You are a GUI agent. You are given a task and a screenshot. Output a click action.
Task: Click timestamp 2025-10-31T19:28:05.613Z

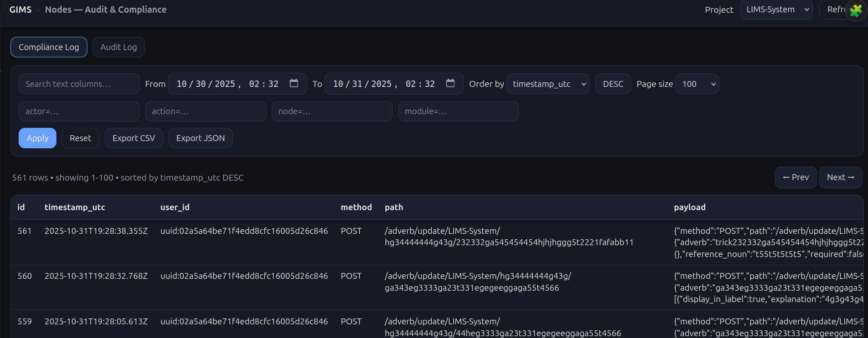pos(96,322)
